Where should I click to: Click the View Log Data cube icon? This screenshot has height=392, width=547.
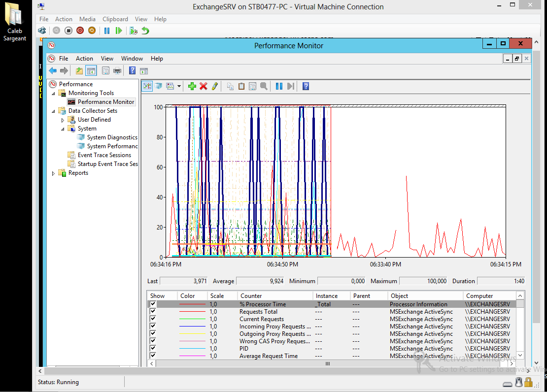tap(158, 86)
